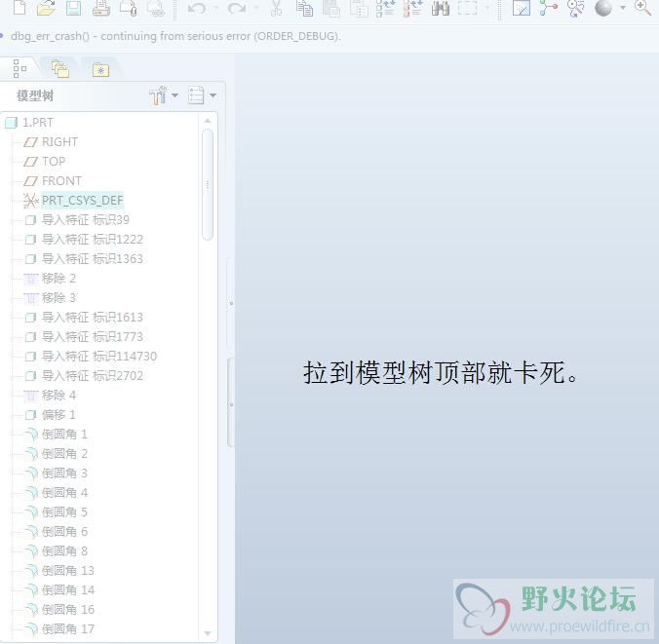Click the Find binoculars icon
Screen dimensions: 659x644
(x=441, y=8)
